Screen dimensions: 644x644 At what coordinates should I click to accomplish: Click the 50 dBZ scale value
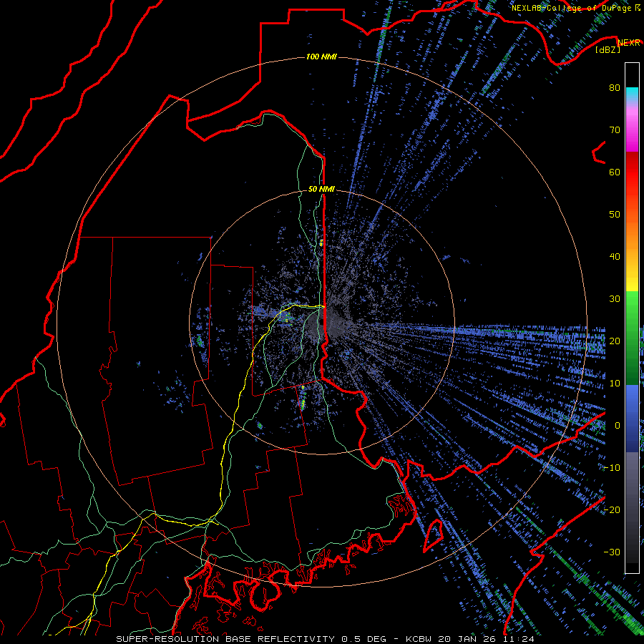pyautogui.click(x=615, y=215)
